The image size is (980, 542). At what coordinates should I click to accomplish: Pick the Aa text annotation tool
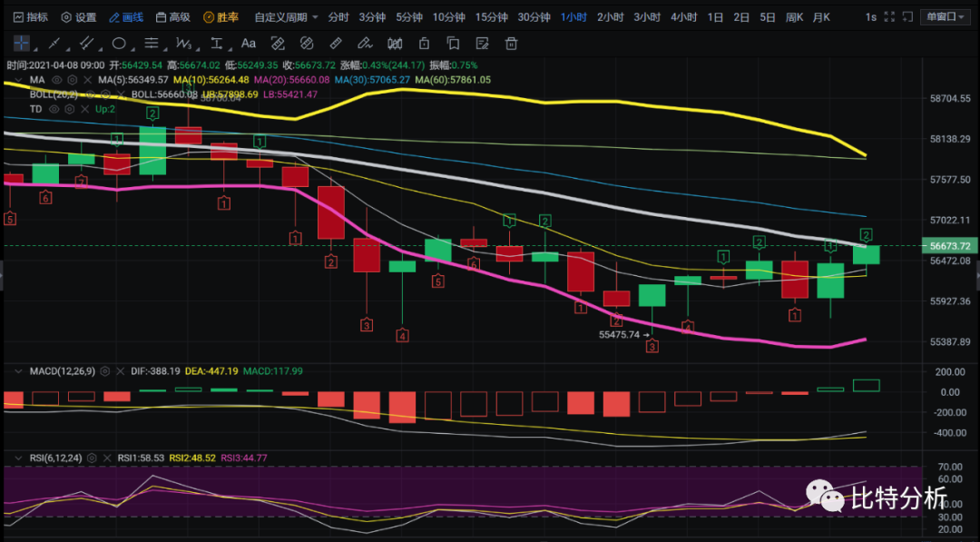pyautogui.click(x=248, y=43)
